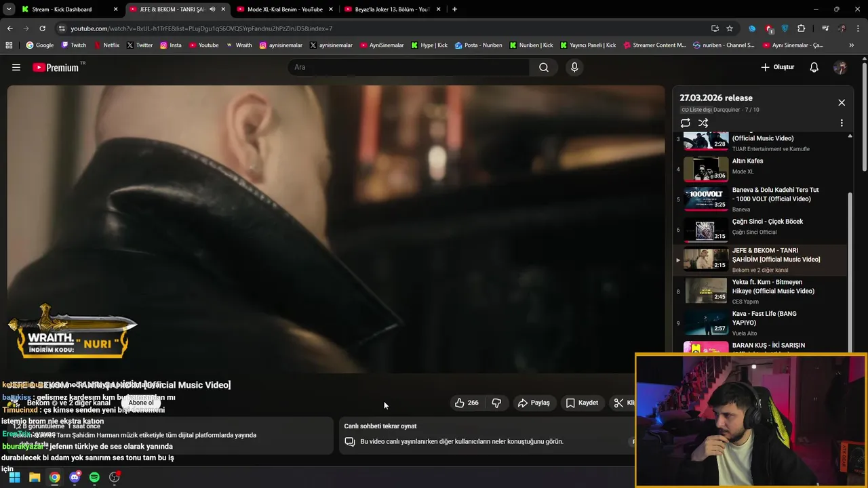Open the Extensions puzzle icon

[802, 28]
